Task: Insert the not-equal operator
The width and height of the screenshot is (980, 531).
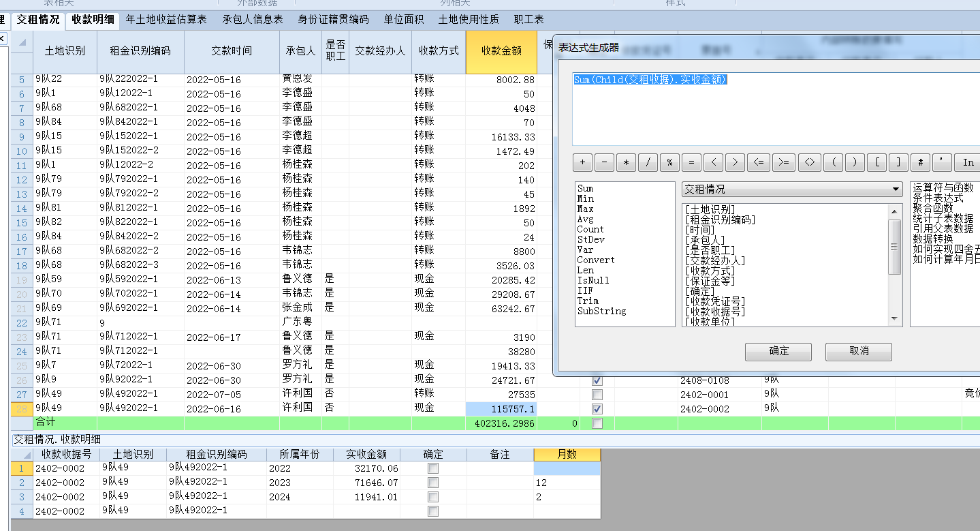Action: pyautogui.click(x=809, y=162)
